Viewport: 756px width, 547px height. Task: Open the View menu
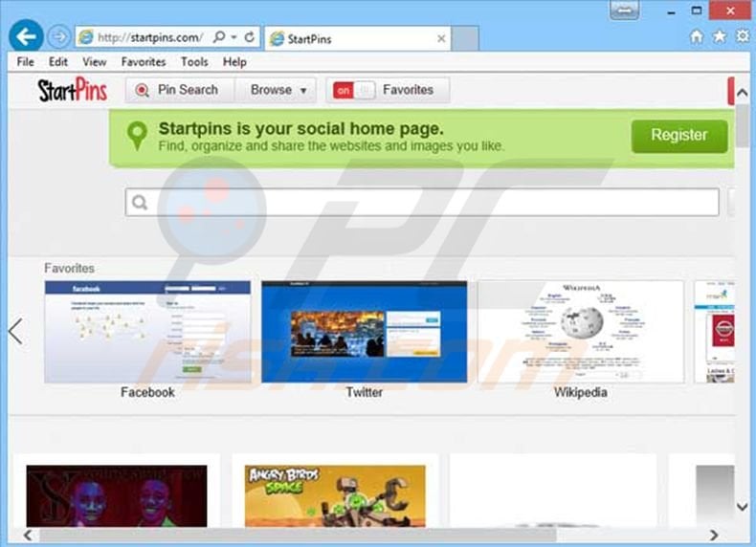(94, 62)
